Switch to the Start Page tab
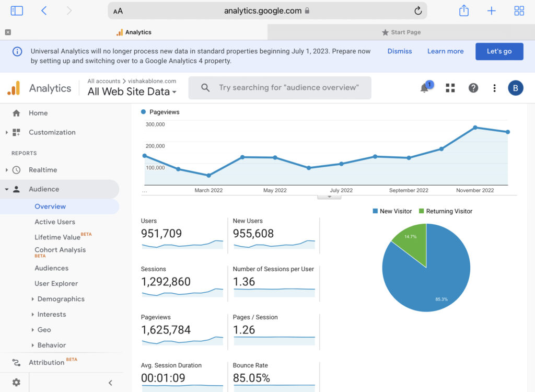Image resolution: width=535 pixels, height=392 pixels. pyautogui.click(x=401, y=32)
